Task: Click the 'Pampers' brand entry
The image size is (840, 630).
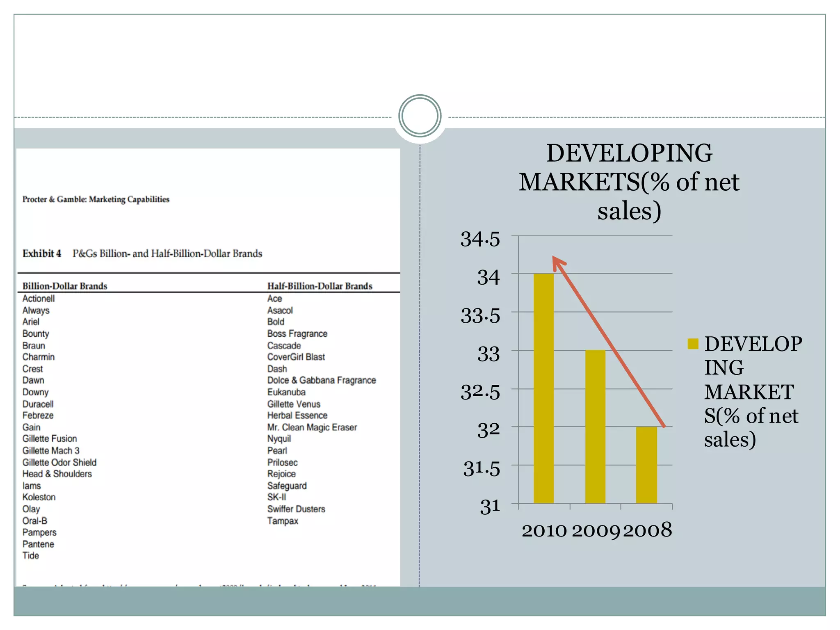Action: click(x=39, y=532)
